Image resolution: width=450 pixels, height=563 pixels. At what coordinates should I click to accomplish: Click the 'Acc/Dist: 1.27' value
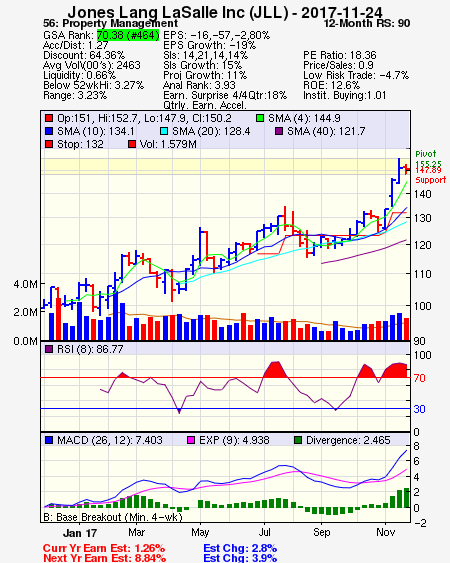click(x=75, y=45)
